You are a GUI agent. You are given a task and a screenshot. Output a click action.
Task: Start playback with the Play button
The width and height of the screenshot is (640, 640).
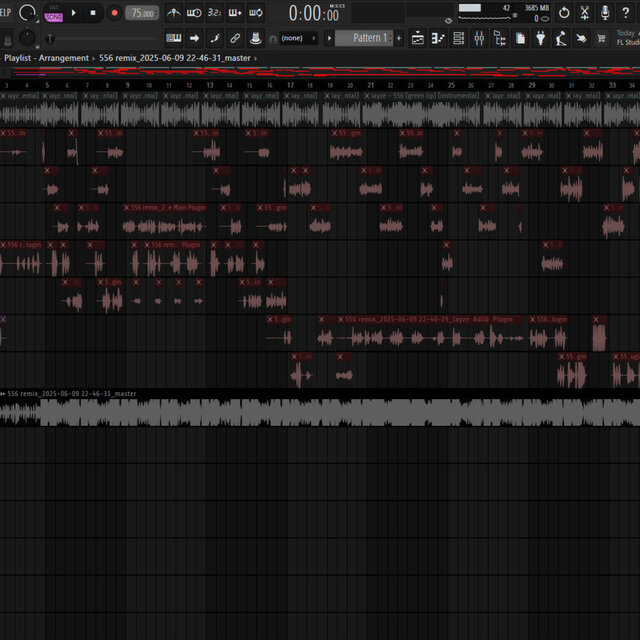pos(73,13)
